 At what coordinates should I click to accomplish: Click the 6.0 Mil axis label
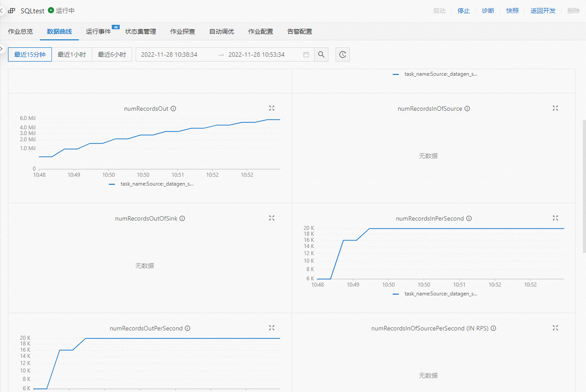click(27, 118)
